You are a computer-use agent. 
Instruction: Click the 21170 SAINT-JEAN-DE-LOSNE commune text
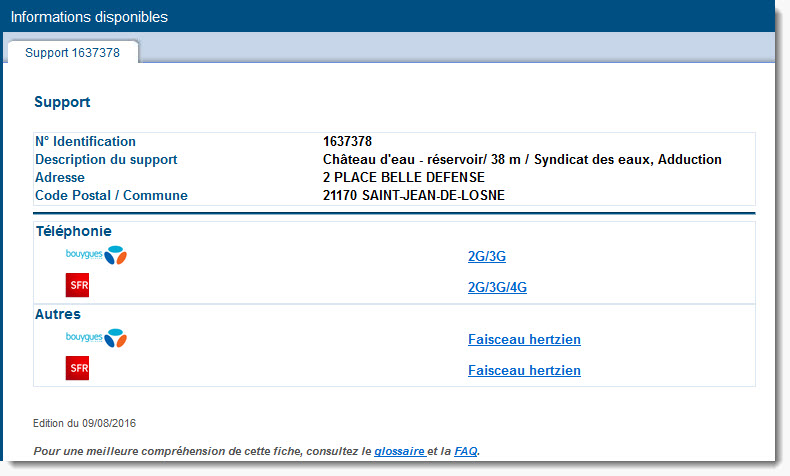click(414, 195)
